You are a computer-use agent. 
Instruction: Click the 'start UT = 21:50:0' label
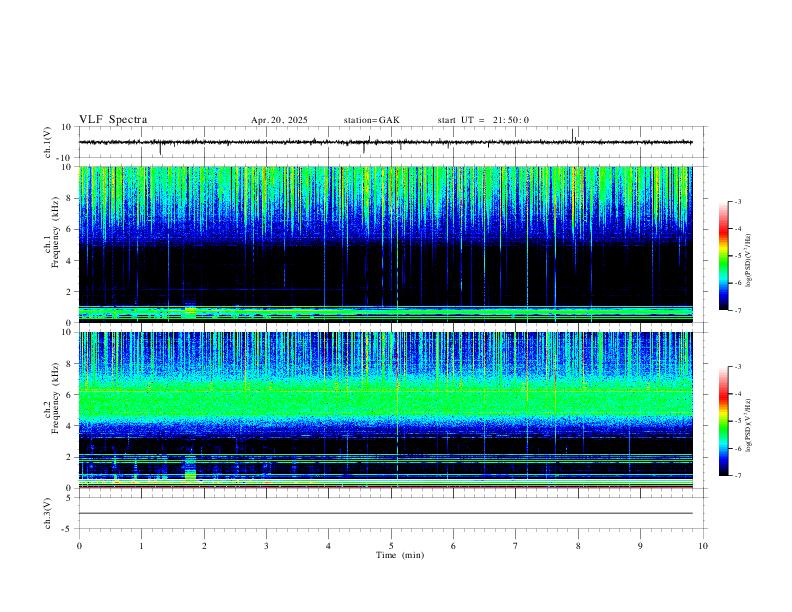pyautogui.click(x=483, y=120)
